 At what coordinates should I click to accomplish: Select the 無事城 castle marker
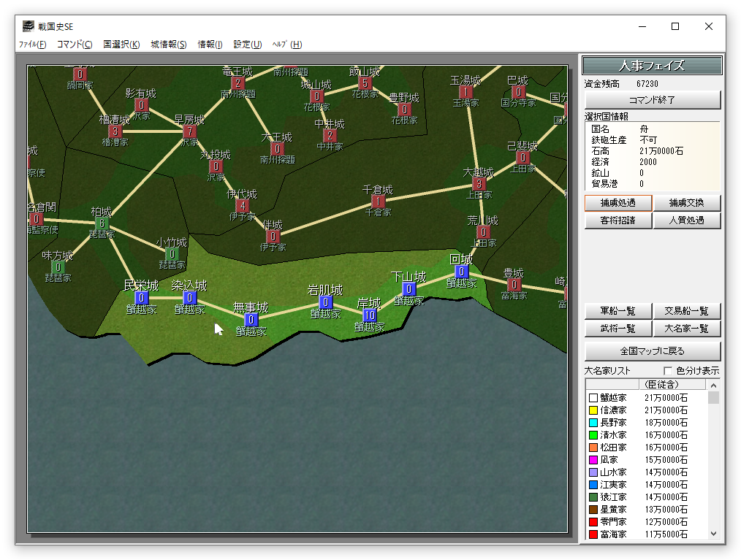[251, 320]
